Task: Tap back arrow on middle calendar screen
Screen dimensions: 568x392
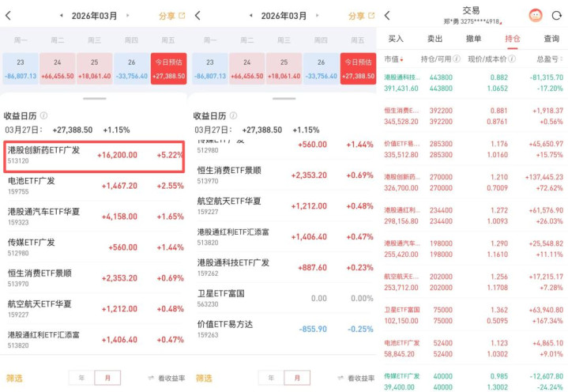Action: [197, 16]
